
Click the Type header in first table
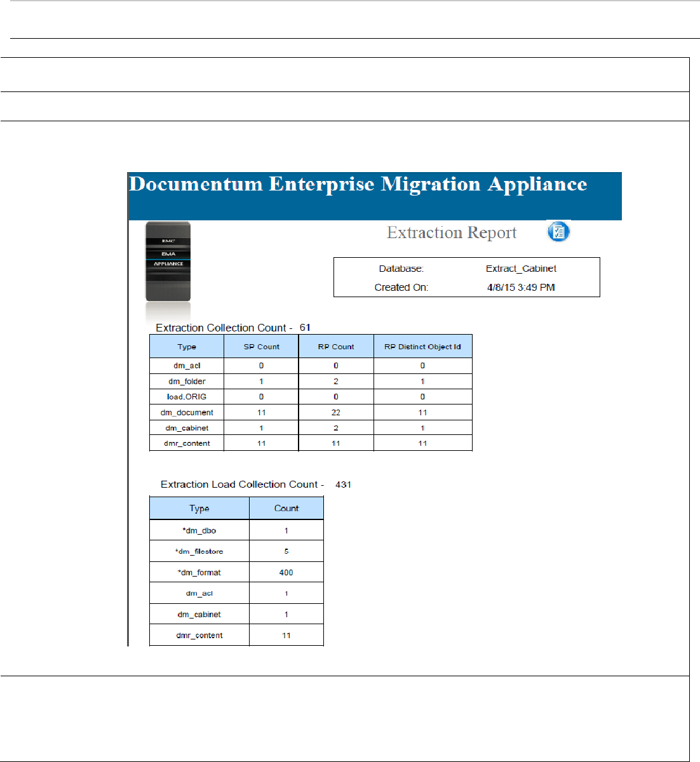tap(187, 347)
